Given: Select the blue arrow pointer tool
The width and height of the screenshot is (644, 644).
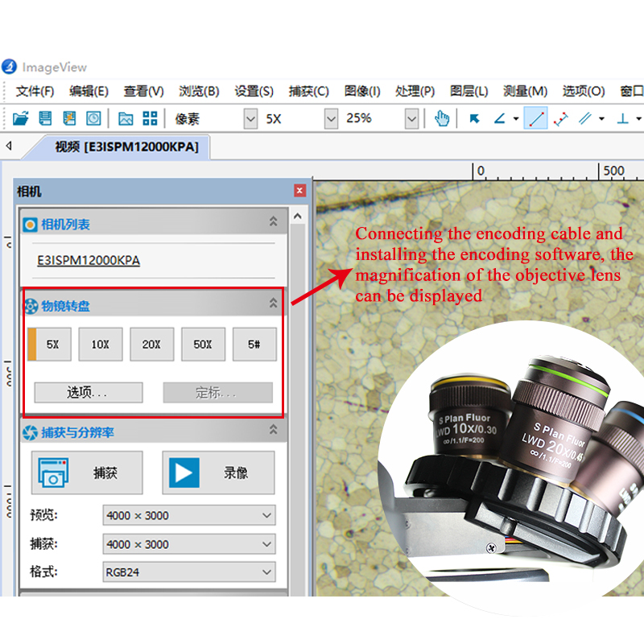Looking at the screenshot, I should click(474, 118).
